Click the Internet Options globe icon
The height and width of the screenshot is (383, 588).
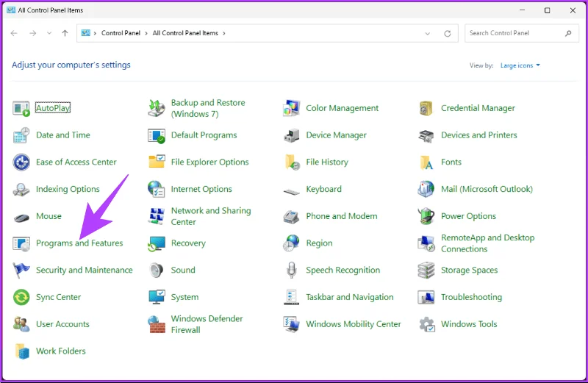(x=156, y=190)
